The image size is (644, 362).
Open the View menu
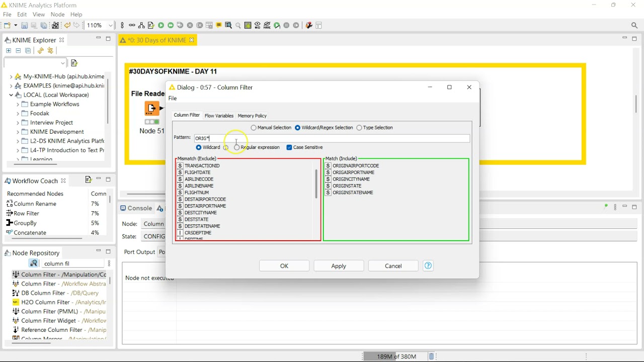point(38,15)
